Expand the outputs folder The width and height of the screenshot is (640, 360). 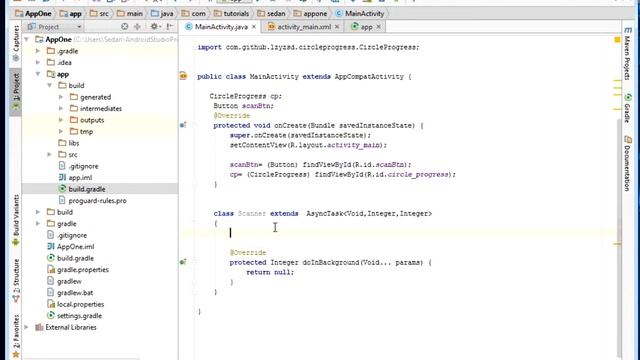(61, 120)
